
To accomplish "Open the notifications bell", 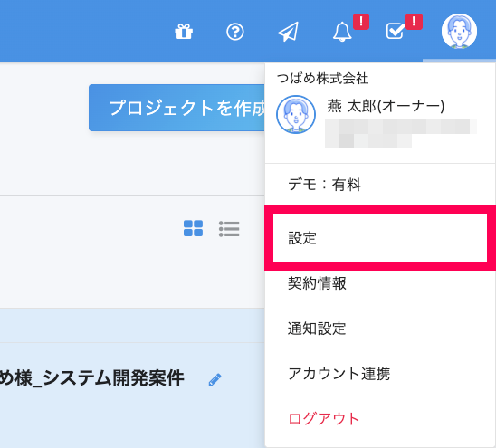I will [x=342, y=32].
